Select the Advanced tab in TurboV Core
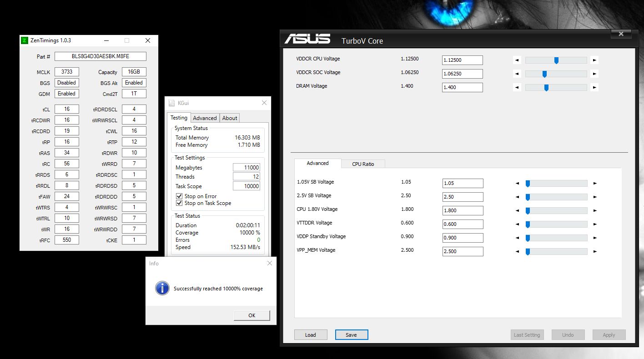 click(x=317, y=163)
